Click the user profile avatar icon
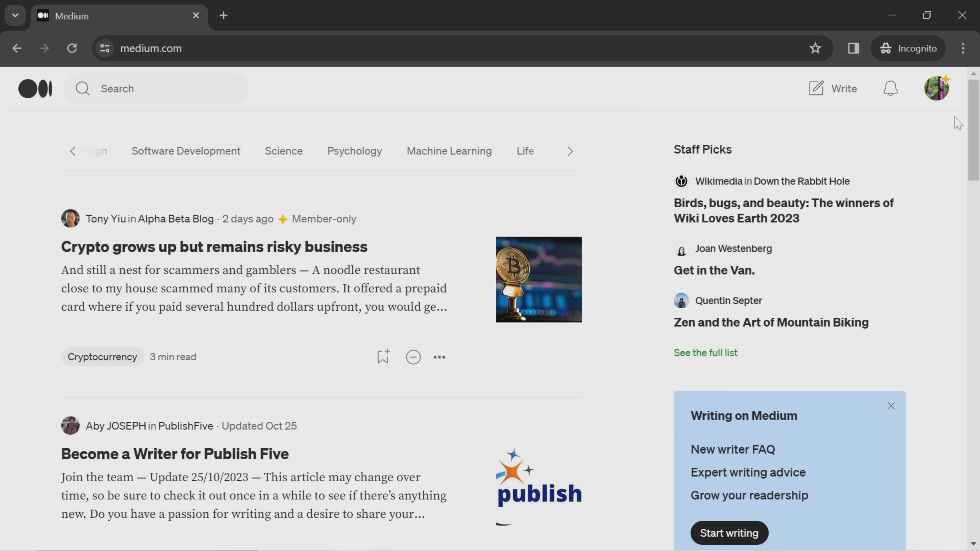Viewport: 980px width, 551px height. (x=936, y=88)
